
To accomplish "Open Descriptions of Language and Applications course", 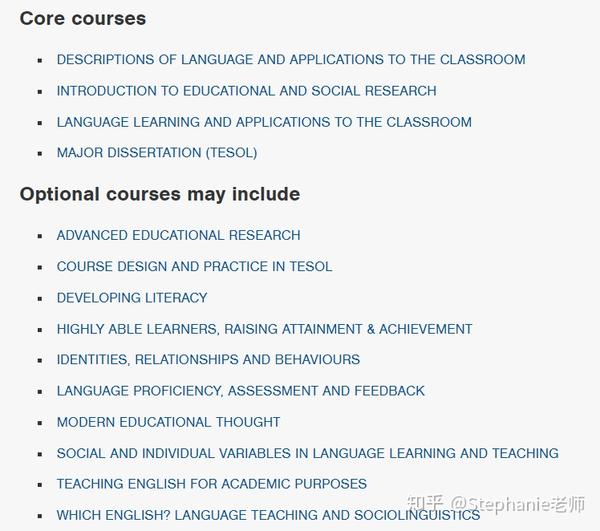I will pos(291,60).
